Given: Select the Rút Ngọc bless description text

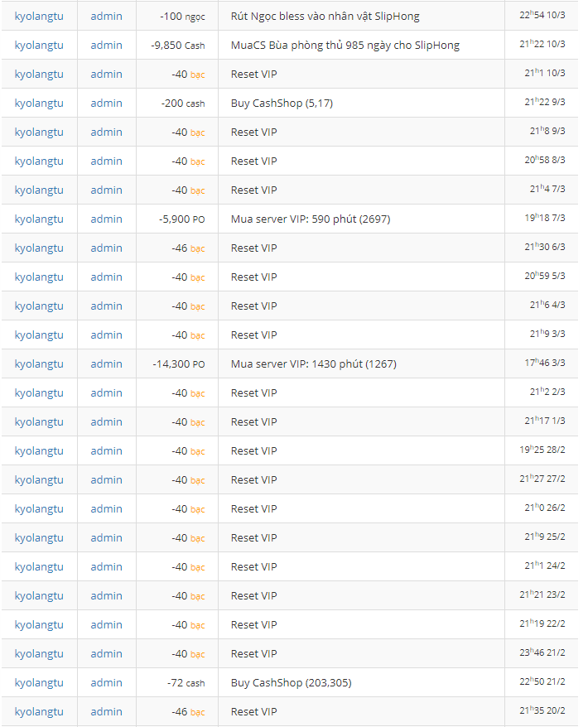Looking at the screenshot, I should pyautogui.click(x=325, y=17).
